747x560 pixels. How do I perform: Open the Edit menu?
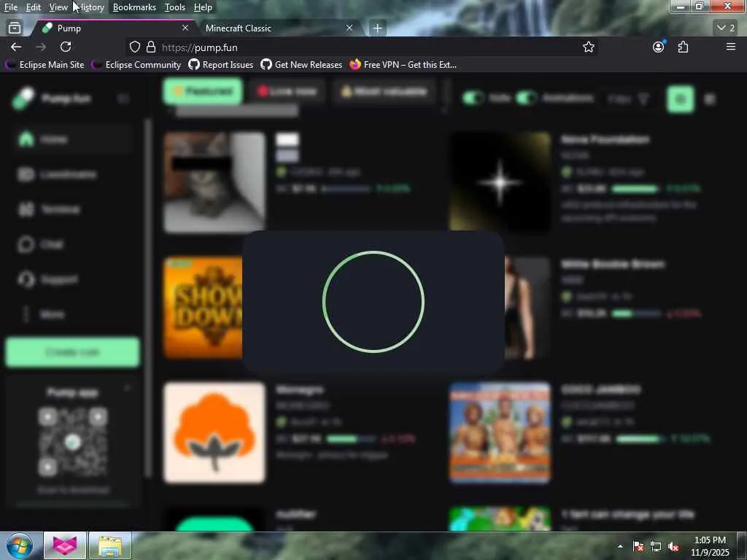point(34,7)
